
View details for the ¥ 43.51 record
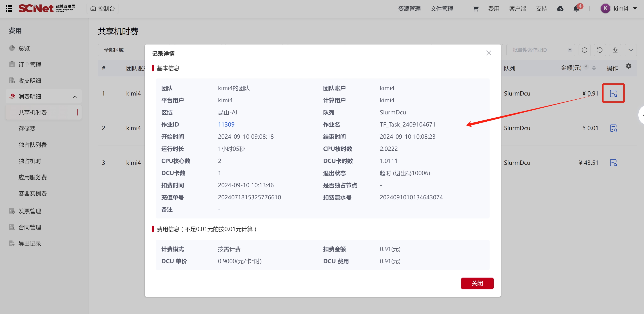tap(613, 163)
